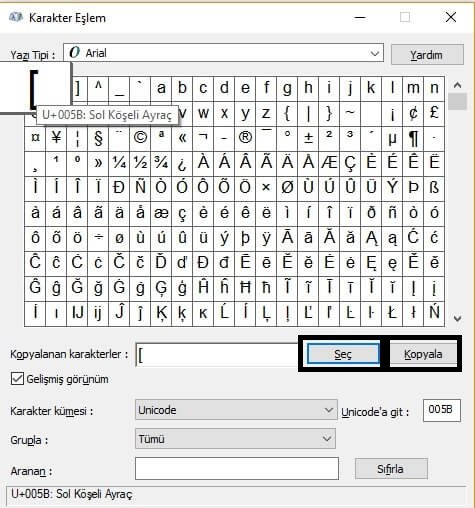Click the Sıfırla reset button
The height and width of the screenshot is (508, 475).
point(391,469)
